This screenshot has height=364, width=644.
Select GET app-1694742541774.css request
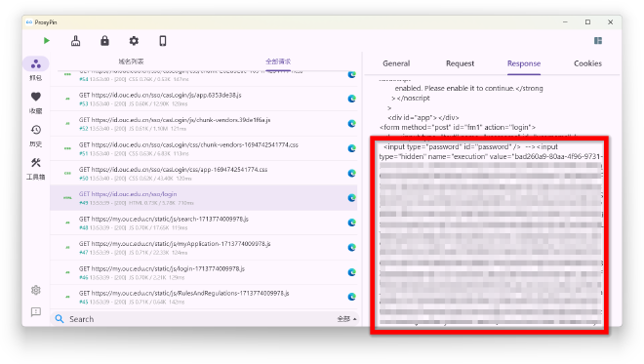point(204,173)
